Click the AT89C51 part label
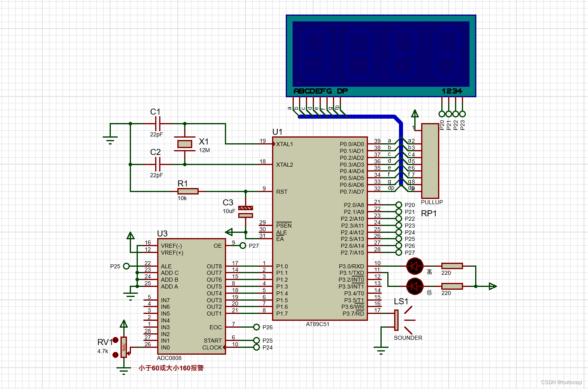The image size is (588, 389). point(318,324)
